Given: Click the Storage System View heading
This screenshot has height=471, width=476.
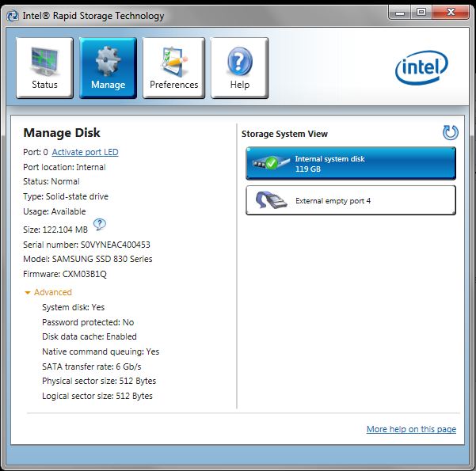Looking at the screenshot, I should pos(284,134).
